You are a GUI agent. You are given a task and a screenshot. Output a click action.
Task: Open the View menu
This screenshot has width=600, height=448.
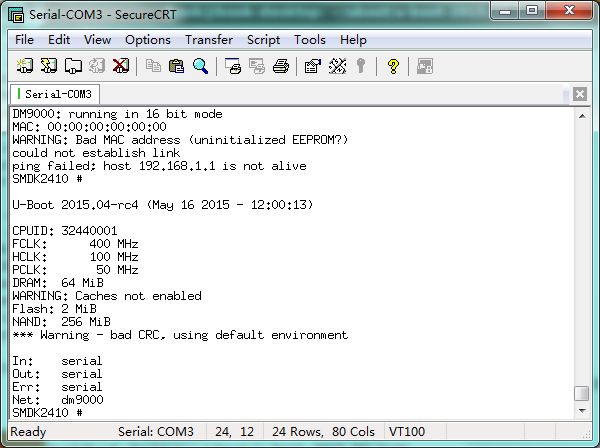pos(98,40)
